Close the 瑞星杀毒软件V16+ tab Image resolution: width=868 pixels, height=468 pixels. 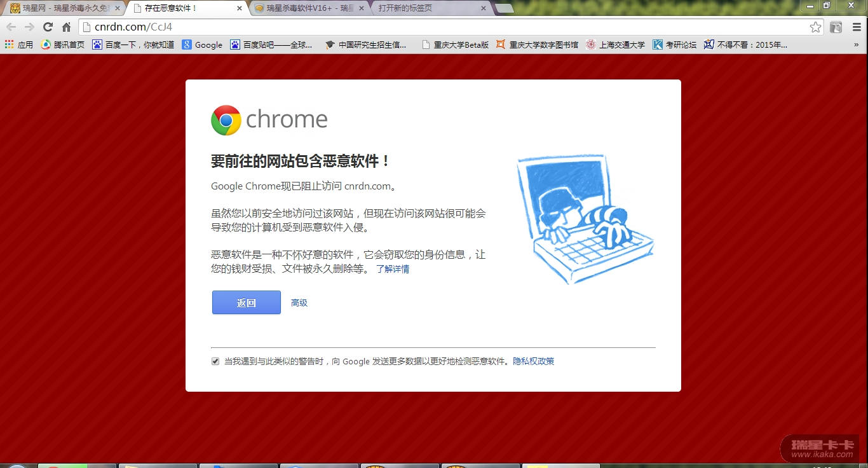point(363,8)
